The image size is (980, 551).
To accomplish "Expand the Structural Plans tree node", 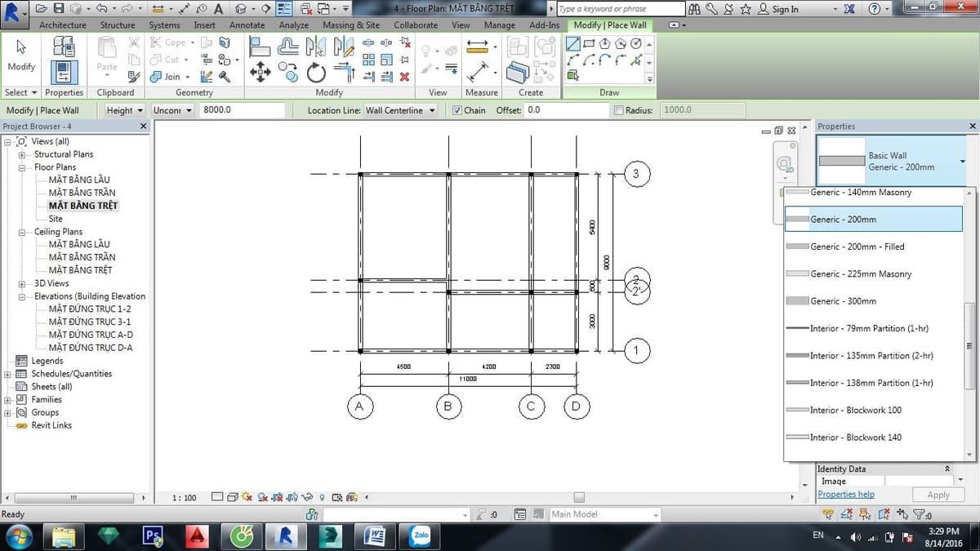I will 23,154.
